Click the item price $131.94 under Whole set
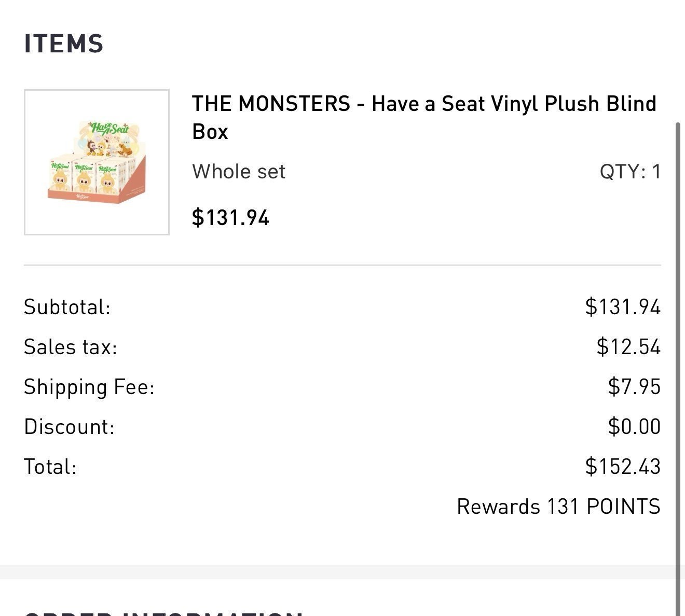Viewport: 685px width, 616px height. point(230,217)
